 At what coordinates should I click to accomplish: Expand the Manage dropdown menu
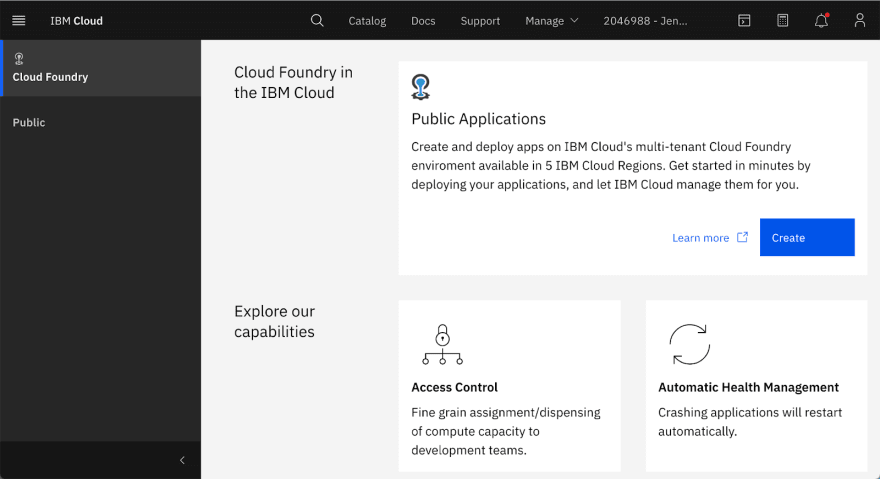(x=552, y=21)
